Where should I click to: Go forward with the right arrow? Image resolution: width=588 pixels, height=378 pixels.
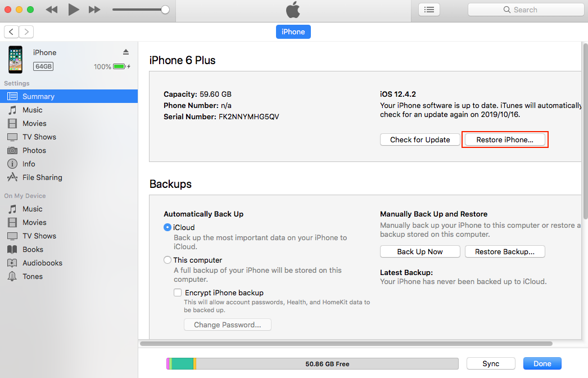[x=26, y=32]
